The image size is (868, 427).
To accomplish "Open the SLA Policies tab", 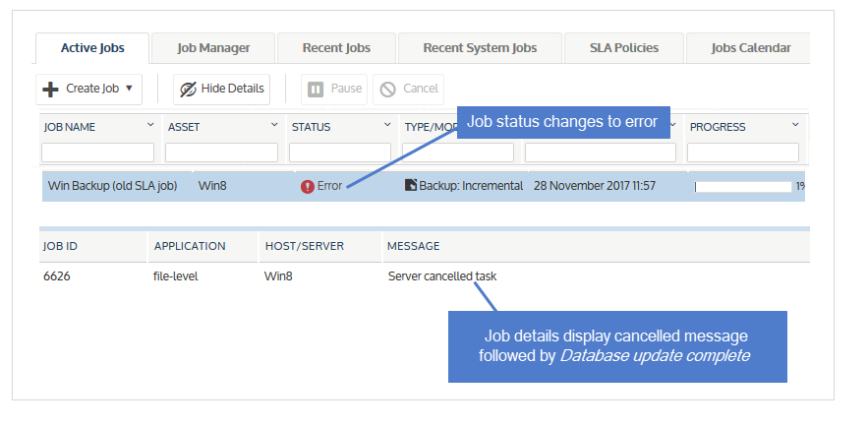I will (624, 48).
